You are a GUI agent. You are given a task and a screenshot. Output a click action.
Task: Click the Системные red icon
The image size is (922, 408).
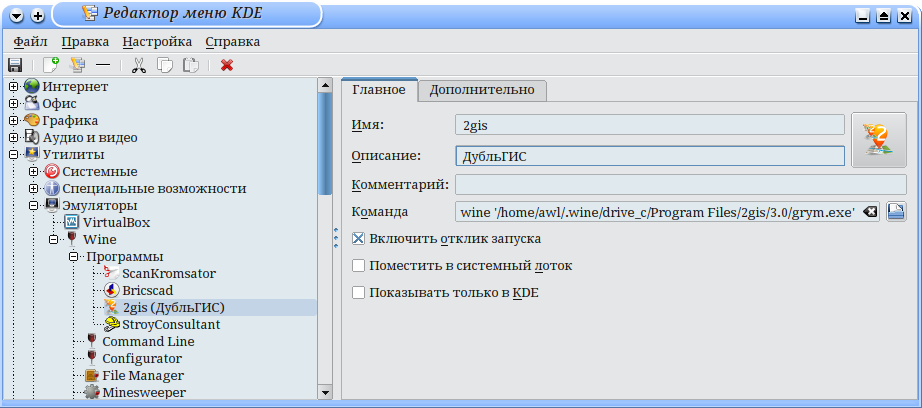click(x=52, y=172)
